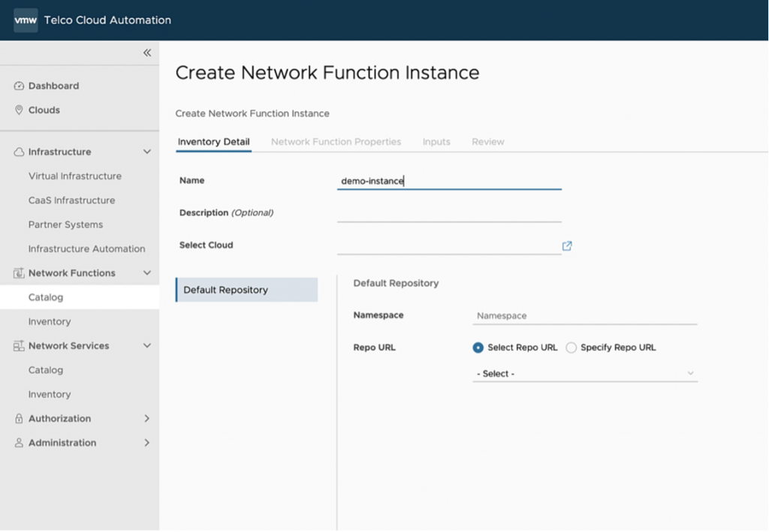Collapse the Network Functions section chevron
769x532 pixels.
(x=146, y=273)
